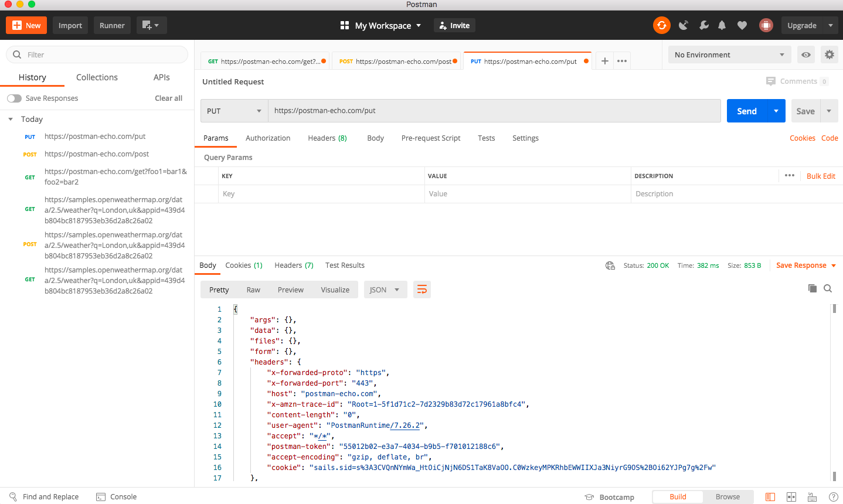Screen dimensions: 843x504
Task: Open Find and Replace
Action: (45, 496)
